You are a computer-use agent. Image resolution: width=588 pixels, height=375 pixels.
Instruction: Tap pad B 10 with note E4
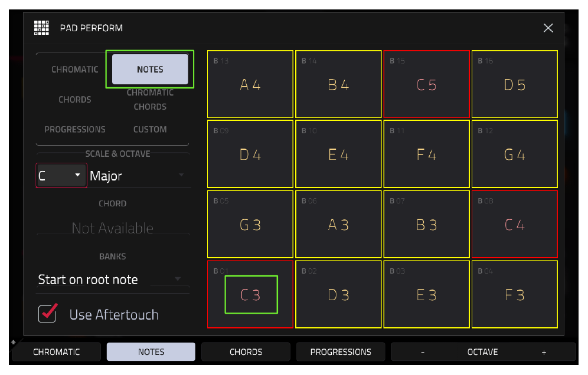[338, 154]
